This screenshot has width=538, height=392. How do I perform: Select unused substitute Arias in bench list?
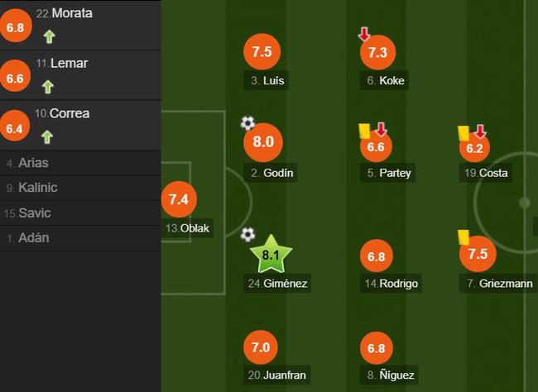pyautogui.click(x=80, y=163)
